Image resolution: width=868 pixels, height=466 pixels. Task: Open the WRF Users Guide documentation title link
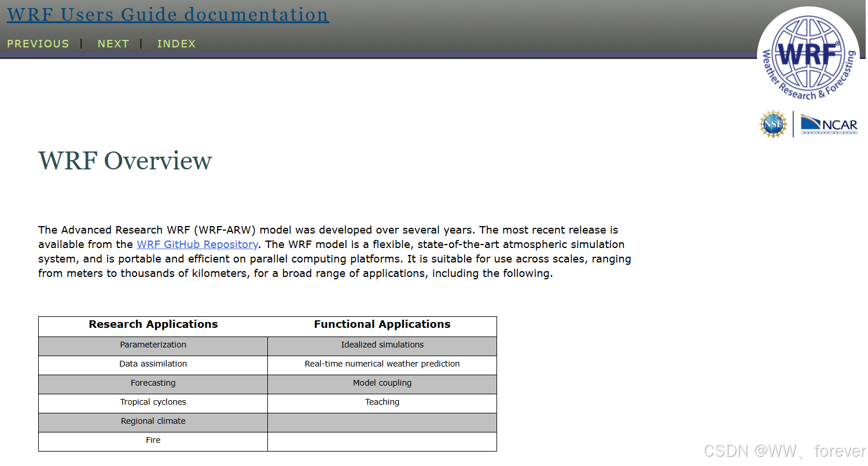(168, 14)
